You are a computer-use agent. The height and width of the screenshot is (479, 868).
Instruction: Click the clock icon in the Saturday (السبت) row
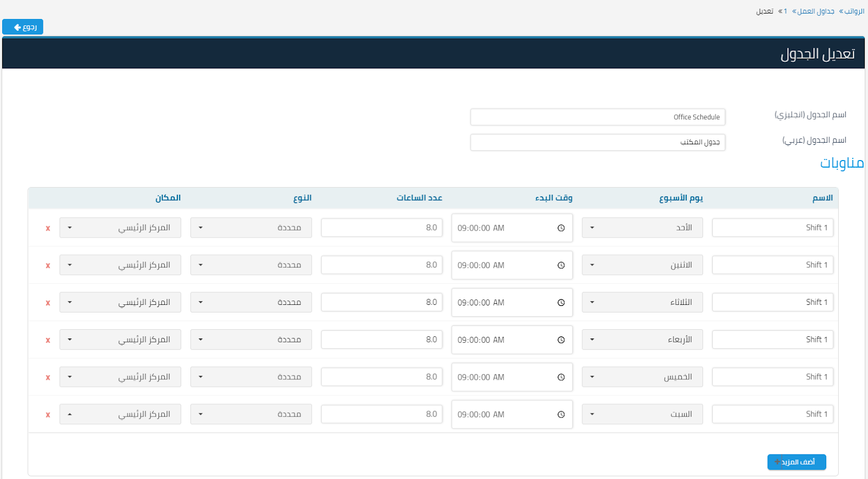tap(561, 414)
